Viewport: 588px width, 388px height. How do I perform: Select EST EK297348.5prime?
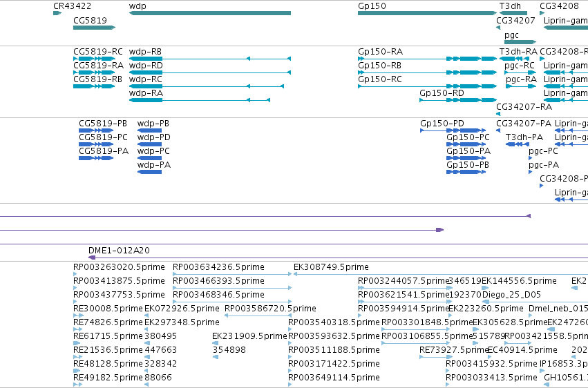[x=146, y=330]
